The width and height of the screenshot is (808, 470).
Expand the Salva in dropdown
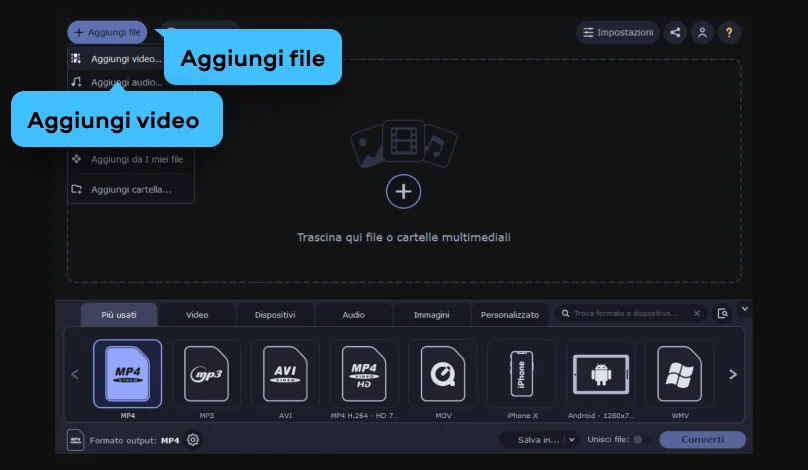(x=572, y=440)
